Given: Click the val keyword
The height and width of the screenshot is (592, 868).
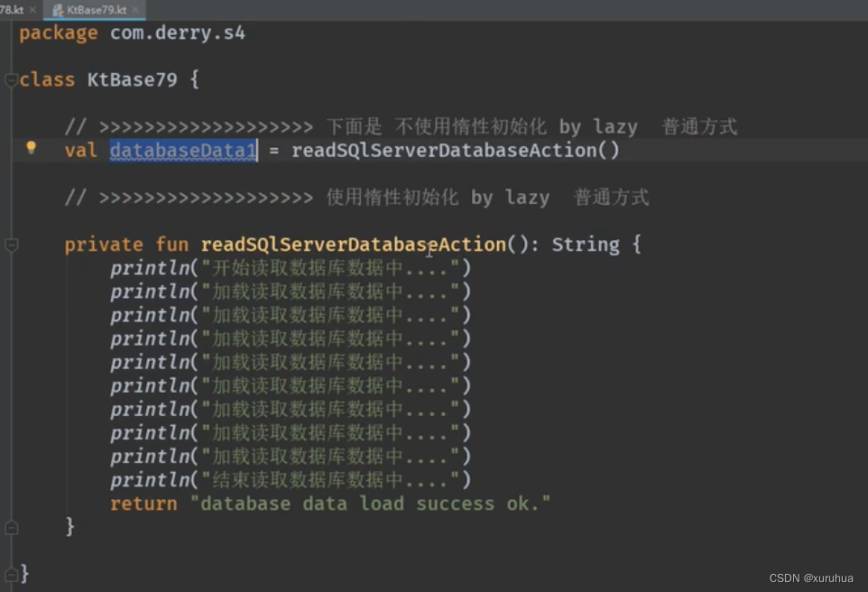Looking at the screenshot, I should tap(81, 150).
